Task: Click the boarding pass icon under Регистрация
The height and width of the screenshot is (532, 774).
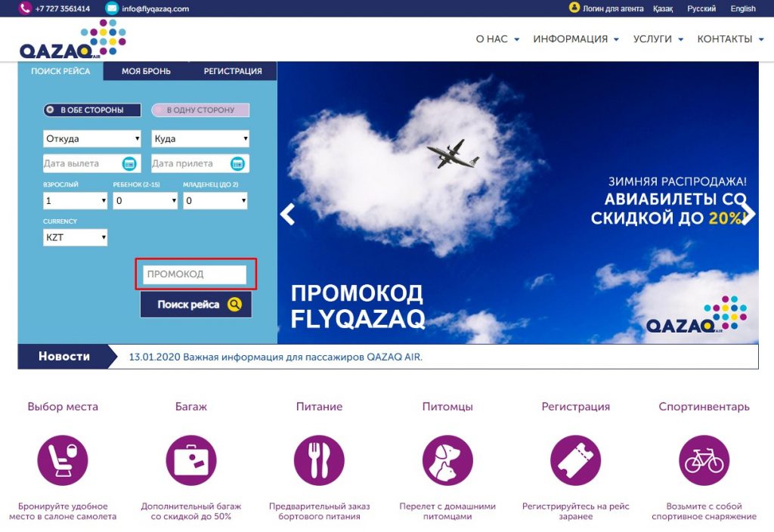Action: click(x=577, y=459)
